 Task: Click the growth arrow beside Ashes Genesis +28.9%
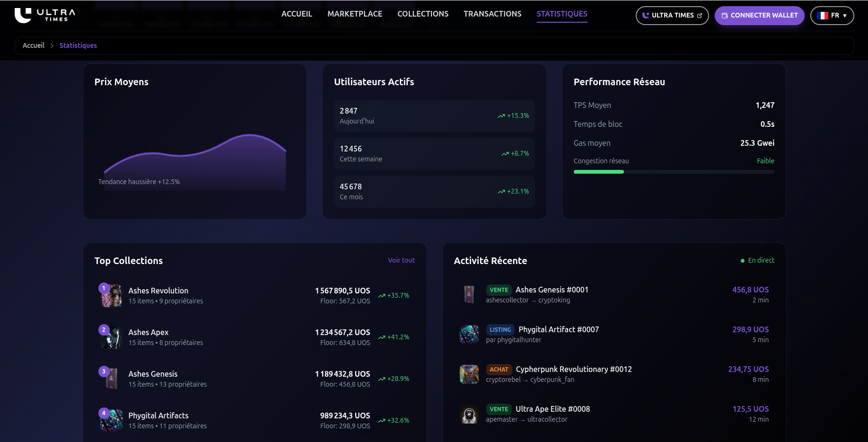pos(382,378)
